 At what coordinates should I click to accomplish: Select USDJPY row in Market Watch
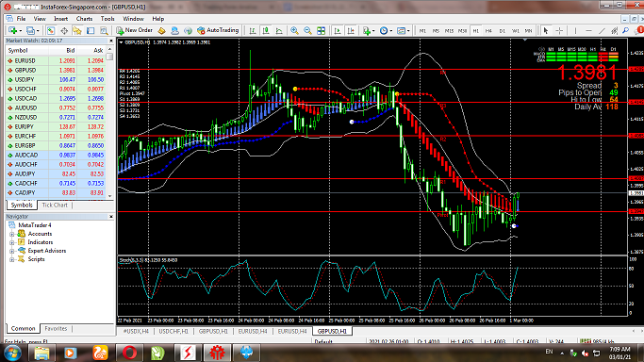point(56,79)
